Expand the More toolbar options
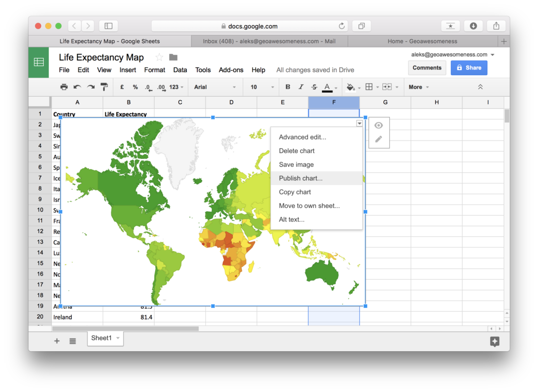 tap(419, 87)
